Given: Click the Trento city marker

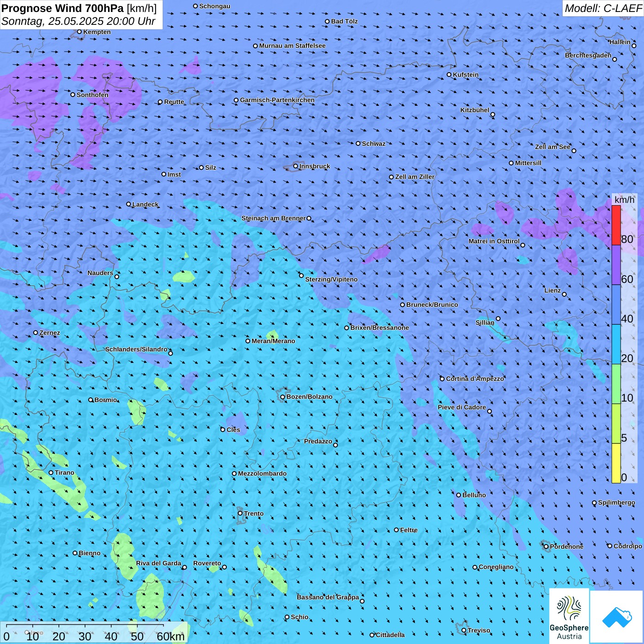Looking at the screenshot, I should (x=240, y=513).
